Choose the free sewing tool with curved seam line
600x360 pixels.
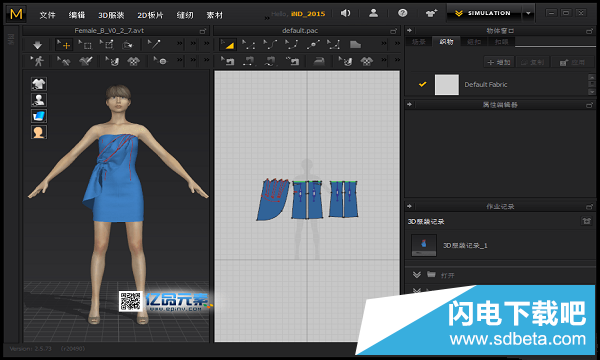coord(270,61)
